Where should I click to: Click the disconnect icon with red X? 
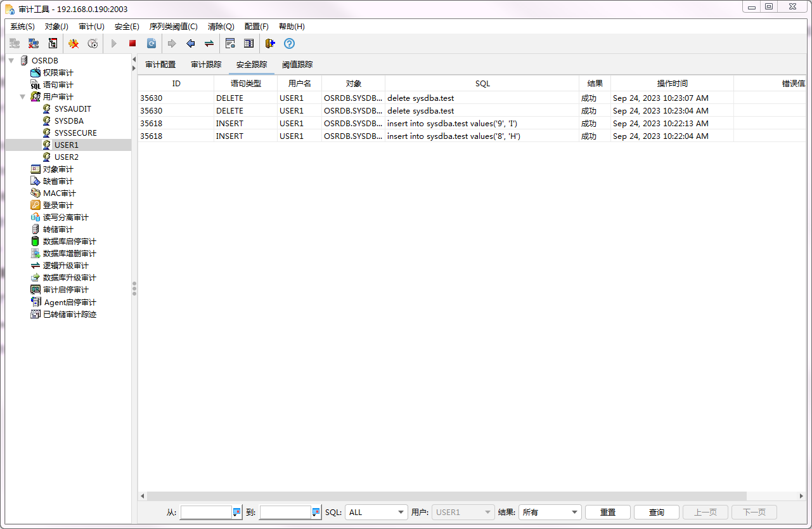34,44
